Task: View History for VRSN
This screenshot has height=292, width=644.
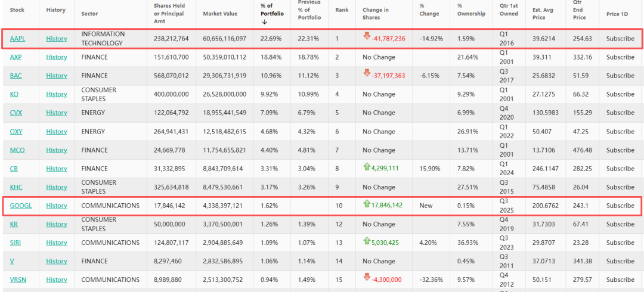Action: tap(57, 279)
